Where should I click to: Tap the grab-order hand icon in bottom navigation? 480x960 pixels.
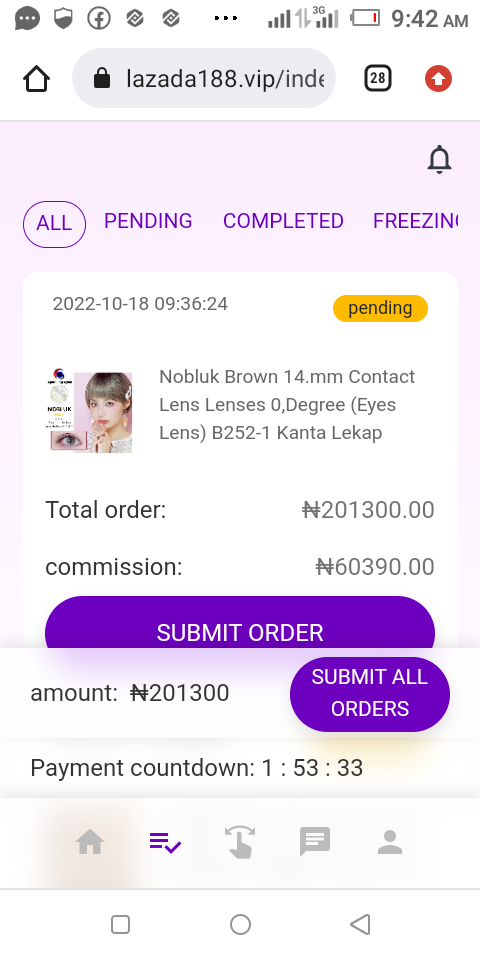(x=240, y=842)
